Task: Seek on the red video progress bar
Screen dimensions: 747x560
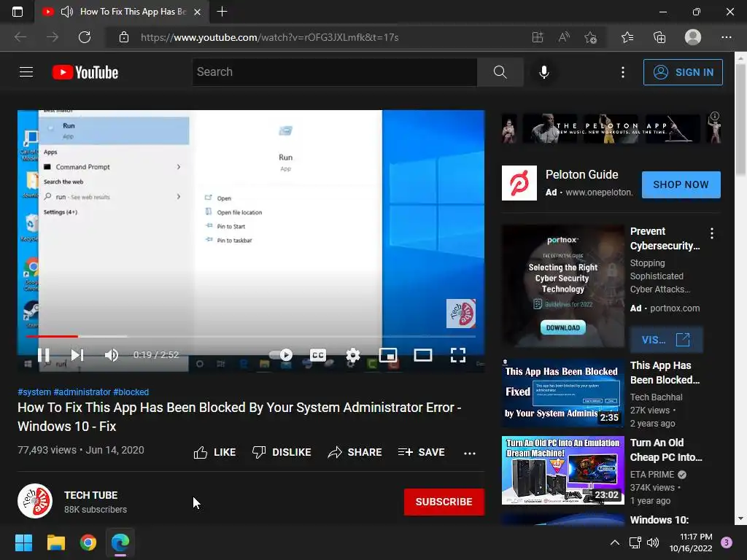Action: click(251, 336)
